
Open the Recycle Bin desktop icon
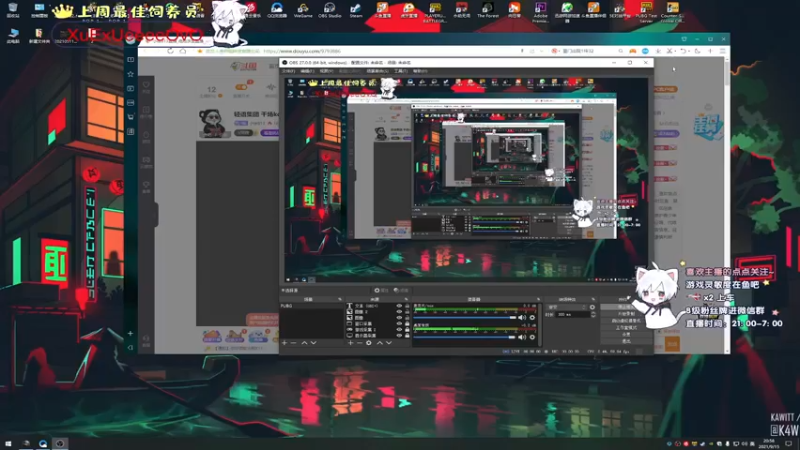[x=13, y=9]
